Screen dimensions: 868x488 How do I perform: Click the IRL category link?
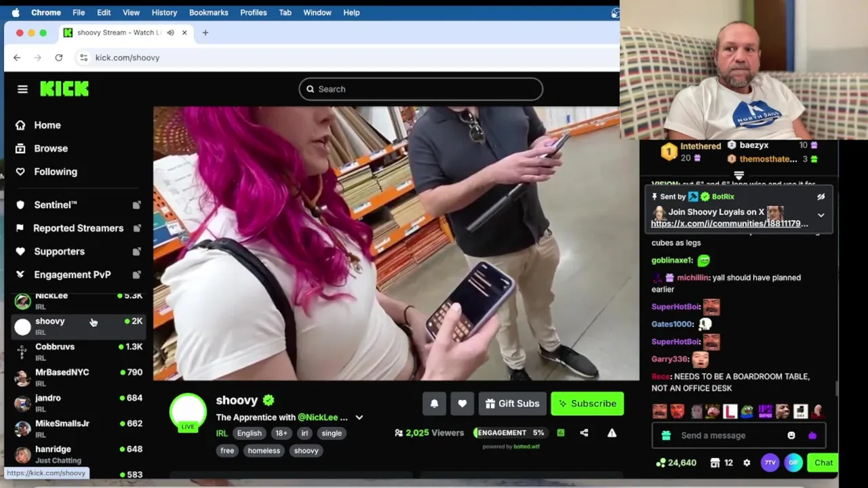point(222,433)
